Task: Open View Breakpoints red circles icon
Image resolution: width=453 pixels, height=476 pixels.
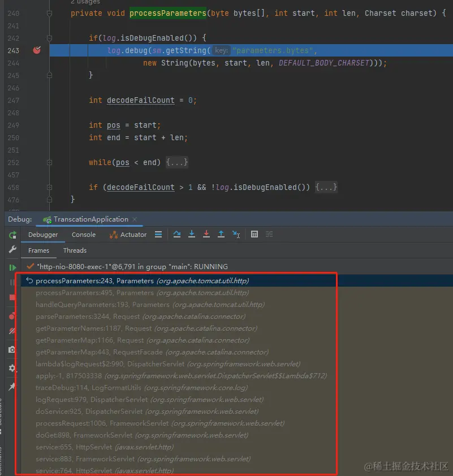Action: (12, 316)
